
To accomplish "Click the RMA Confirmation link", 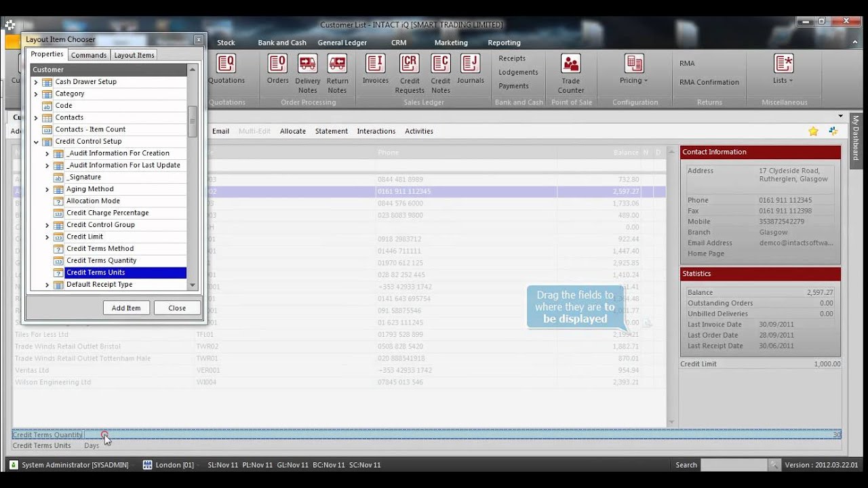I will (x=709, y=83).
